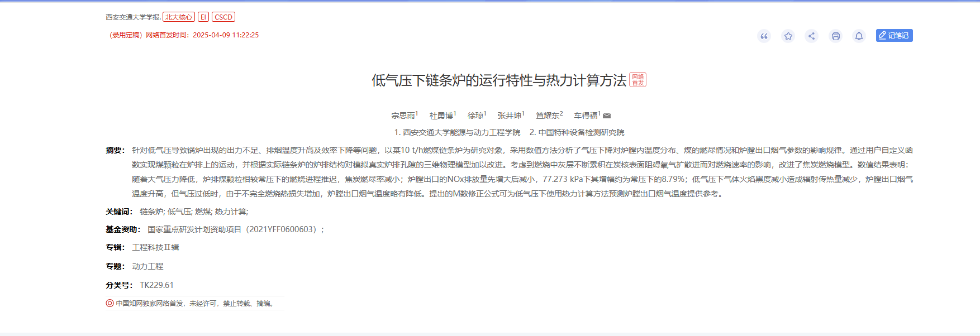Open the 记笔记 note-taking button

[x=894, y=36]
